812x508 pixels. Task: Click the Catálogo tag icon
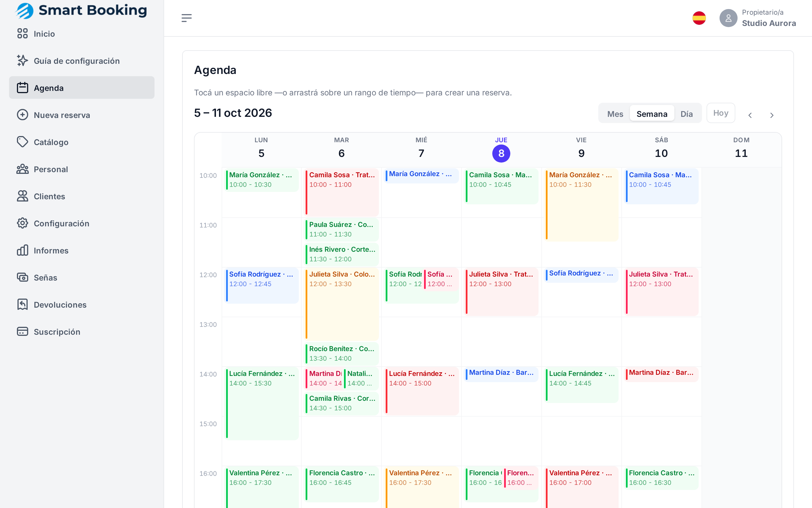[x=23, y=142]
